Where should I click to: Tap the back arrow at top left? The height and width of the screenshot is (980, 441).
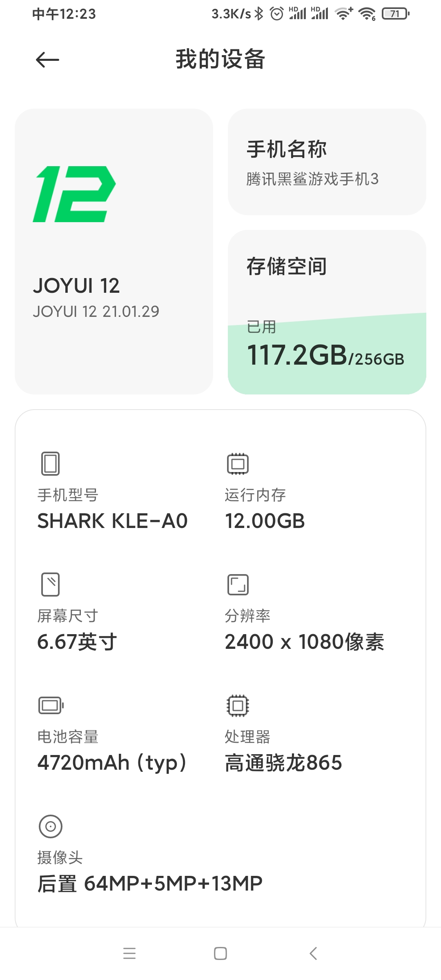pyautogui.click(x=47, y=60)
